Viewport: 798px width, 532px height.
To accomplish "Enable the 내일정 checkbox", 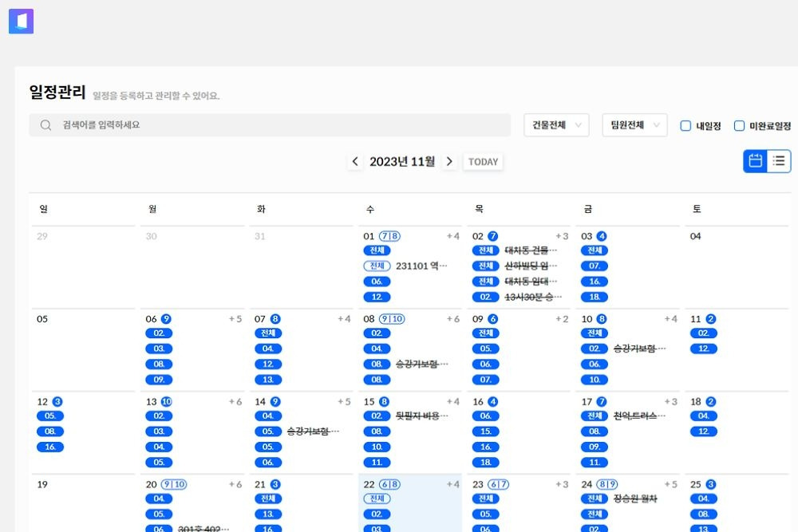I will tap(685, 126).
